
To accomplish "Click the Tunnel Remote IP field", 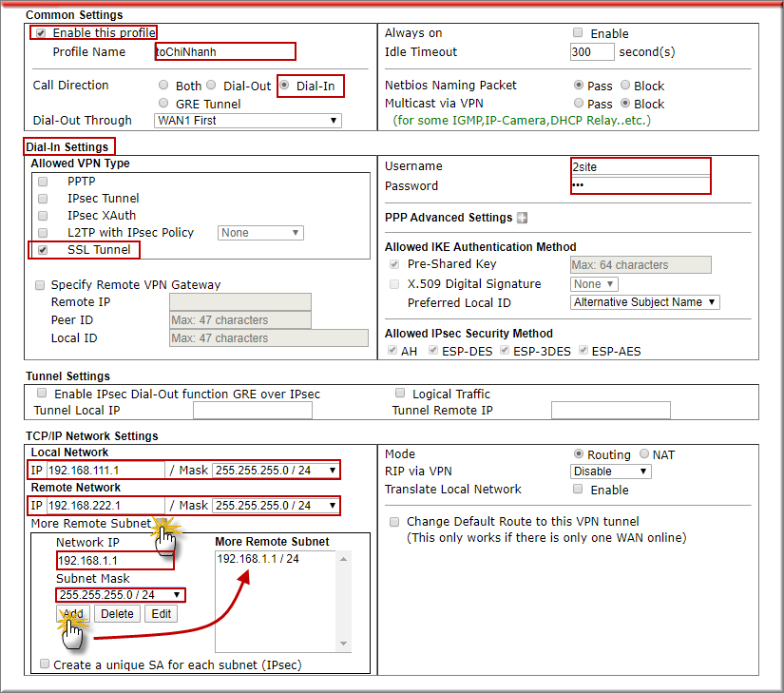I will click(x=610, y=411).
